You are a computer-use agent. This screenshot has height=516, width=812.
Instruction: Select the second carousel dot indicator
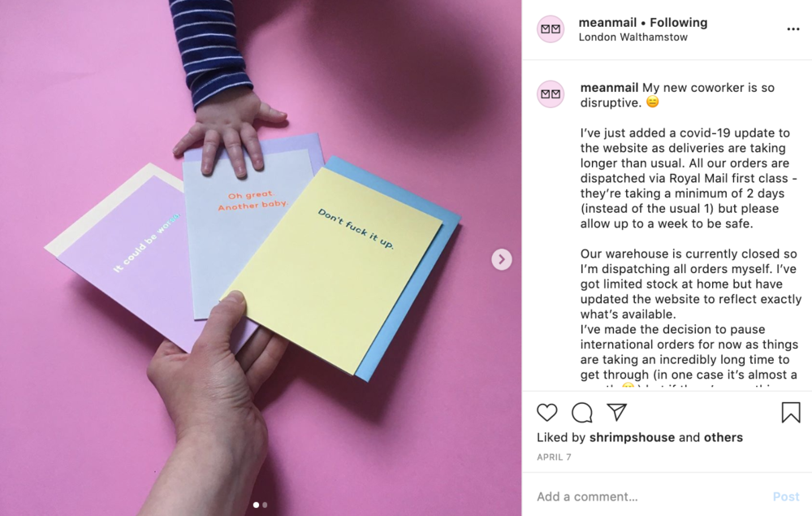pyautogui.click(x=265, y=505)
